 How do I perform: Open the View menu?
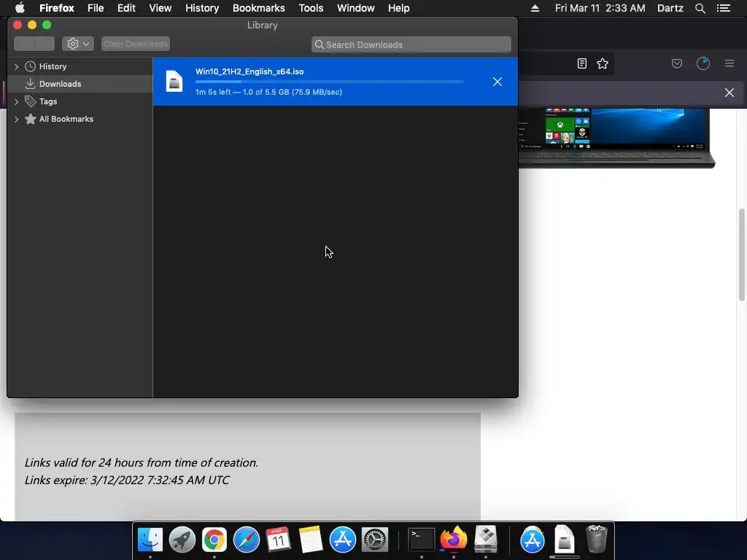click(160, 8)
